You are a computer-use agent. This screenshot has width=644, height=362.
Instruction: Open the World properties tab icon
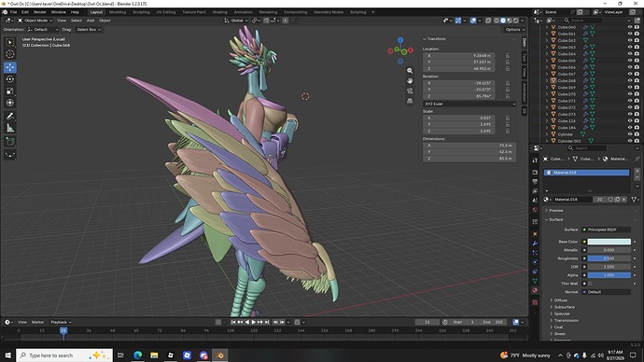535,210
